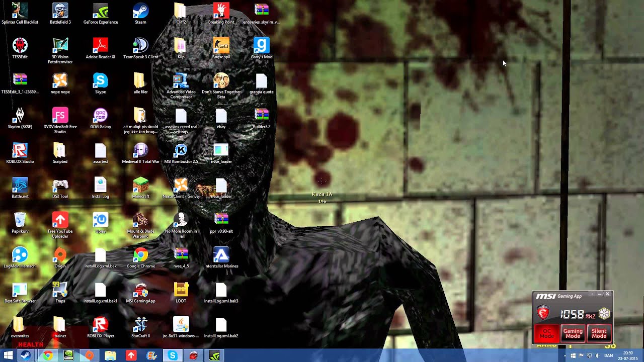644x362 pixels.
Task: Open the Splinter Cell Blacklist desktop icon
Action: click(20, 14)
